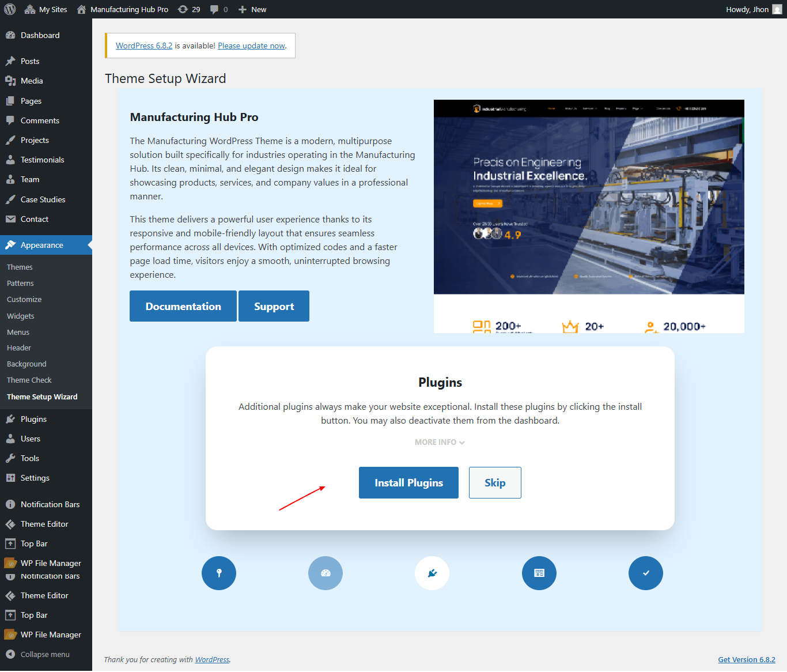Click the Collapse menu arrow icon
Image resolution: width=787 pixels, height=672 pixels.
tap(10, 654)
